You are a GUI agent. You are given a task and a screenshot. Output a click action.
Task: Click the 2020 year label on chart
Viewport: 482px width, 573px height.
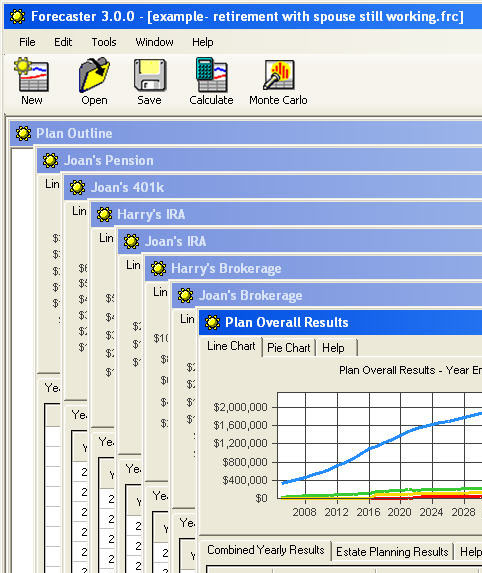(x=399, y=512)
